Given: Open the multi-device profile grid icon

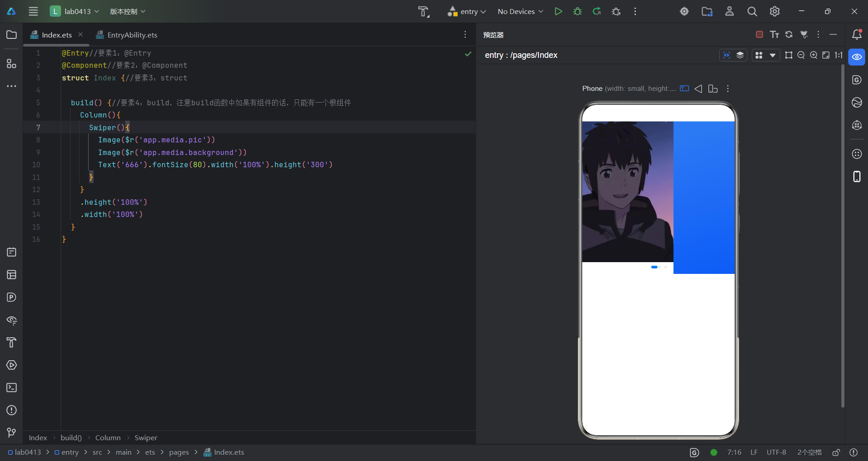Looking at the screenshot, I should 759,55.
